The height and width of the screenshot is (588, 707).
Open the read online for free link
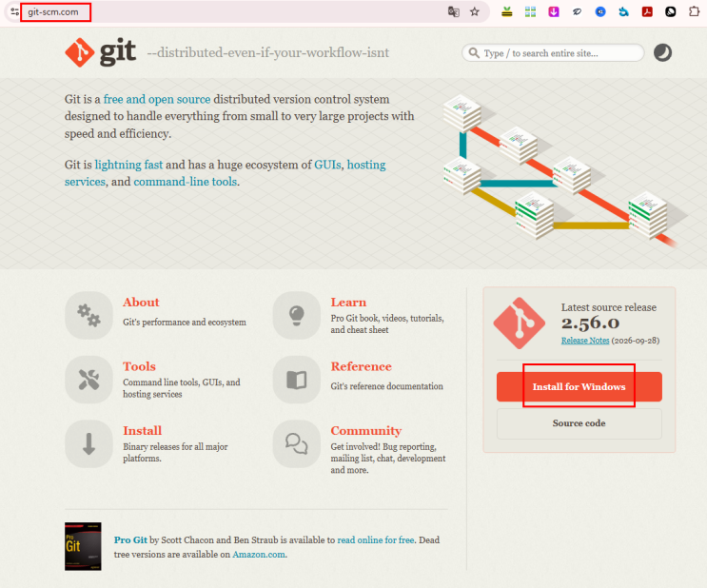coord(376,539)
